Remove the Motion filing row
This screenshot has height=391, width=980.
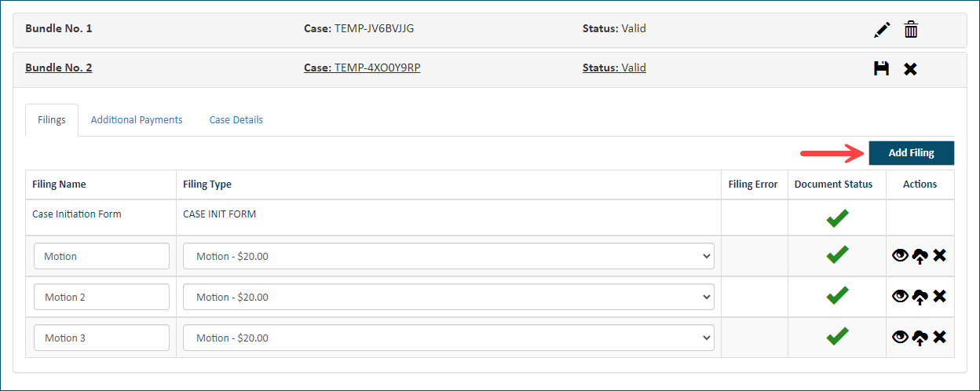[x=939, y=255]
